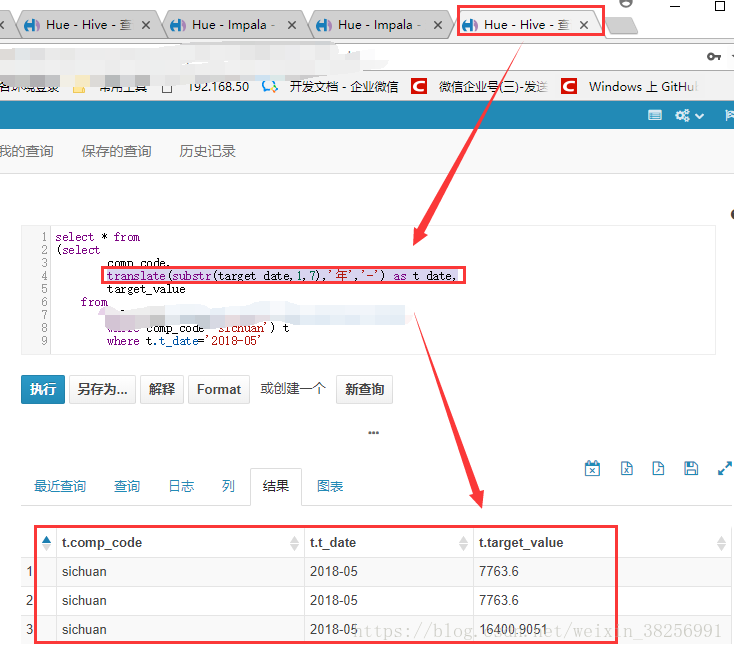Click the 或创建一个 label text

pyautogui.click(x=293, y=388)
